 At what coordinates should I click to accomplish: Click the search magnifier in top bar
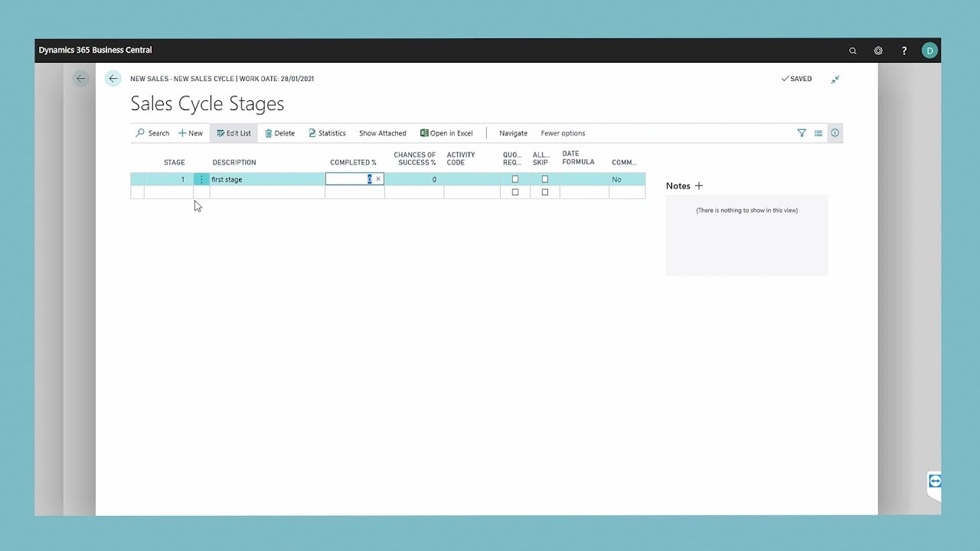click(853, 51)
